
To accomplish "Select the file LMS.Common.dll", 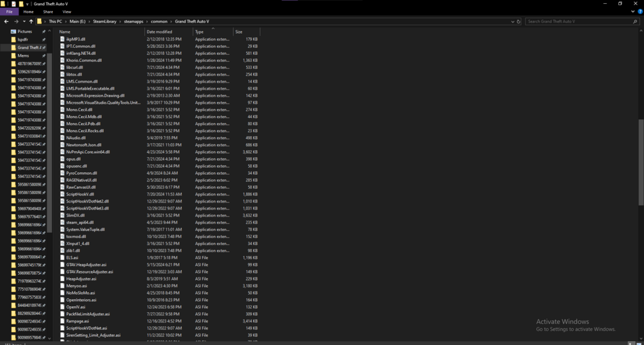I will tap(82, 81).
